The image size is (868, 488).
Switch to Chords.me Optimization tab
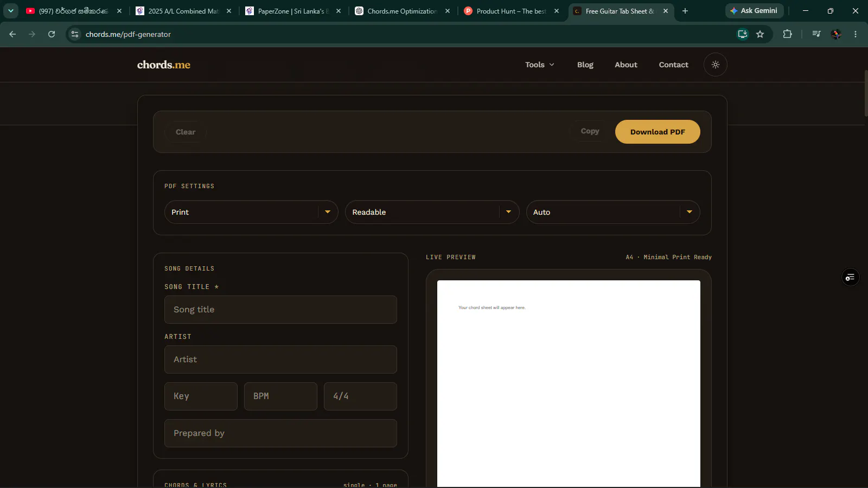pyautogui.click(x=403, y=11)
